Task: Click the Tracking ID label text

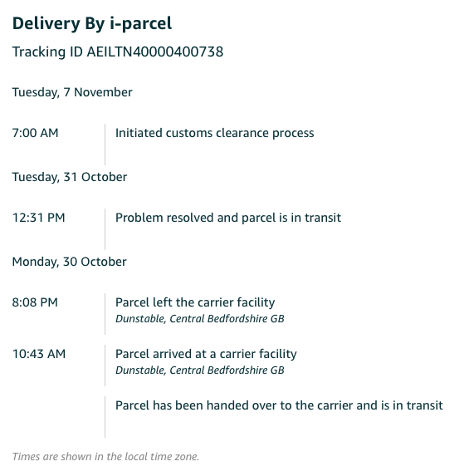Action: point(47,52)
